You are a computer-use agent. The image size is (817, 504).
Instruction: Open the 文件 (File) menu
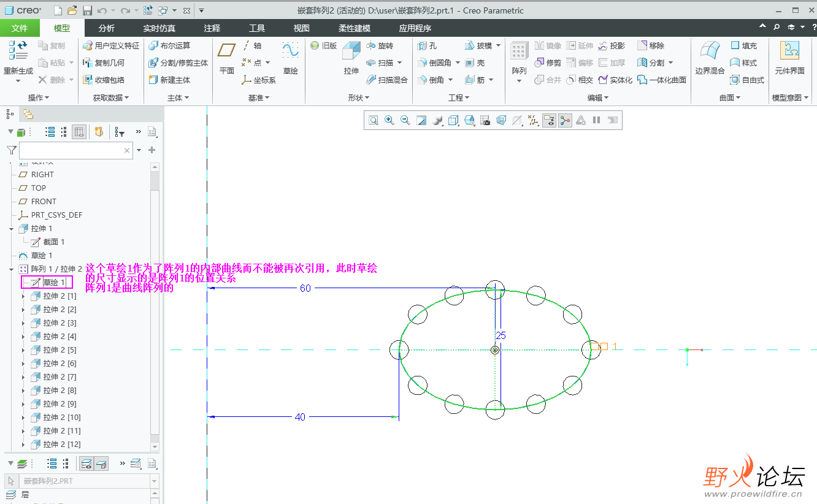[x=20, y=28]
